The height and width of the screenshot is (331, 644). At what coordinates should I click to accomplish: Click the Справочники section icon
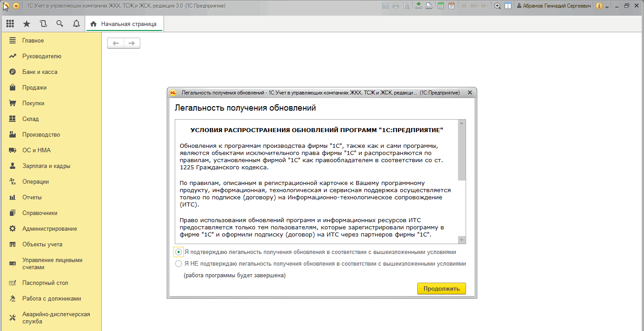click(13, 213)
